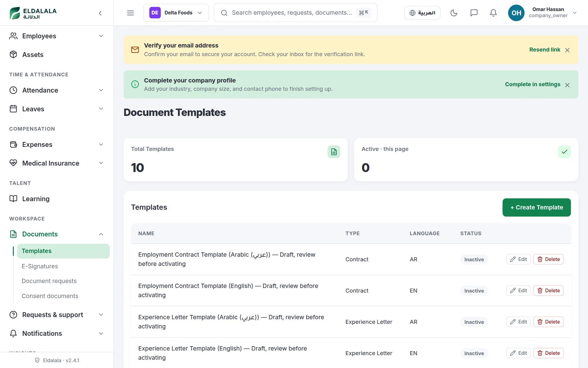Open the messages chat icon
This screenshot has height=368, width=588.
(x=474, y=13)
